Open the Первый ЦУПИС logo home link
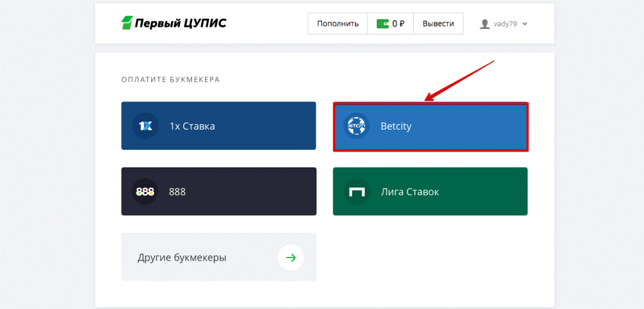 coord(174,23)
